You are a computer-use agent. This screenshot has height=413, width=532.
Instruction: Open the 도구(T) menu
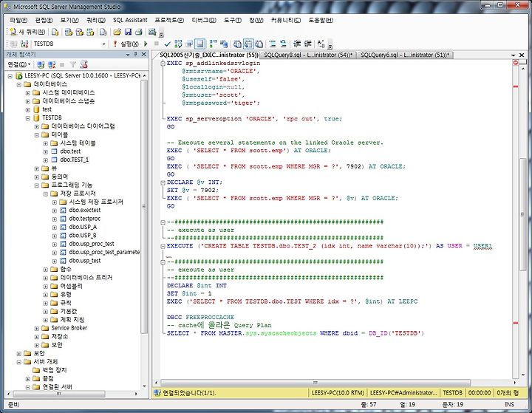233,20
